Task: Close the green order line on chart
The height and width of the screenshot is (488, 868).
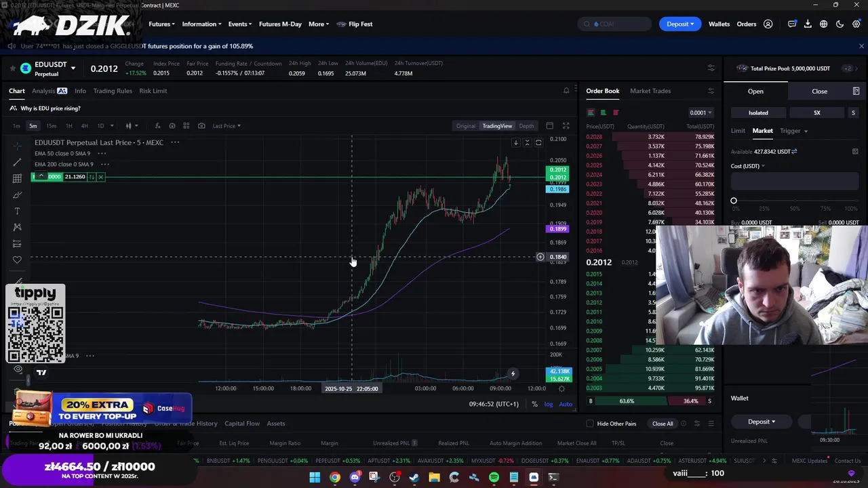Action: (100, 177)
